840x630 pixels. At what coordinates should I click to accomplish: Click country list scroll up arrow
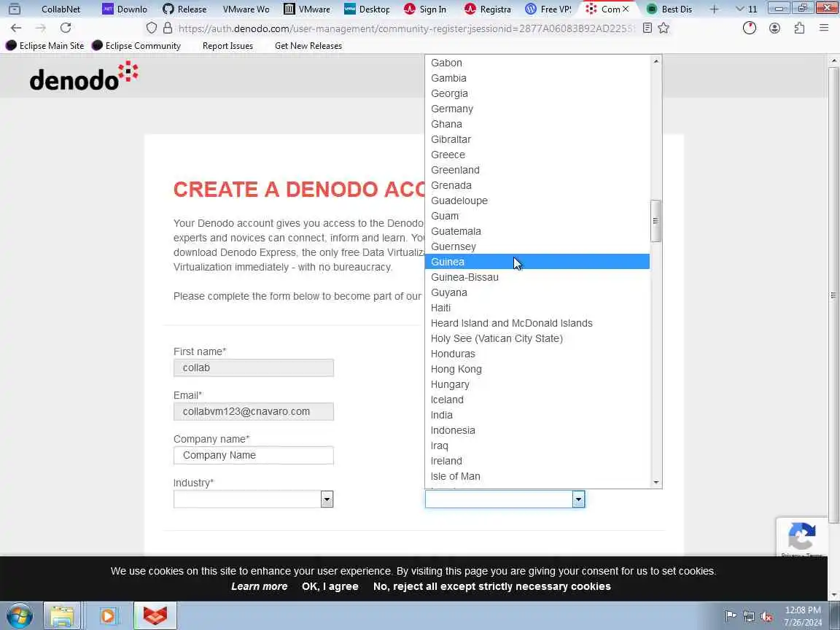(x=656, y=61)
